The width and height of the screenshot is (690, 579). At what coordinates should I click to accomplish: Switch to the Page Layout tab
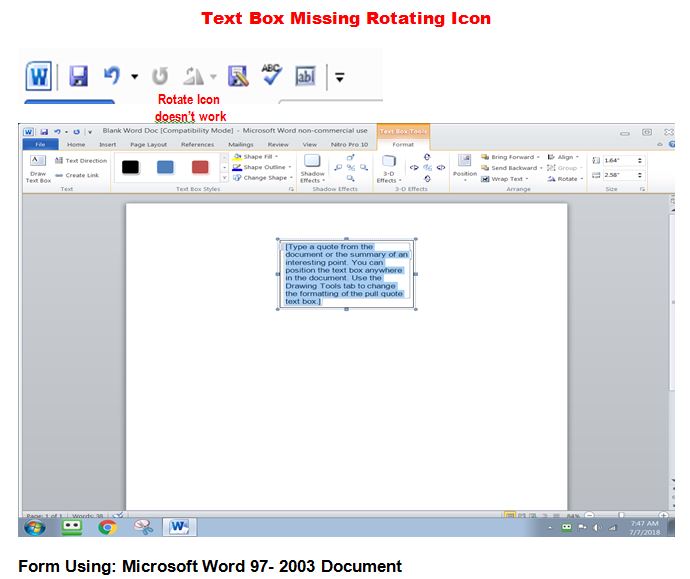(x=149, y=144)
